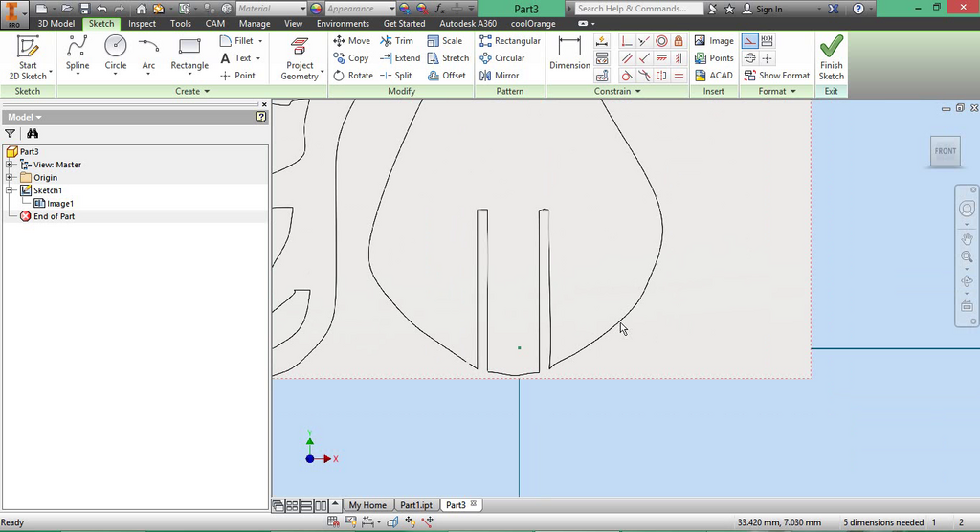
Task: Apply the Tangent constraint
Action: pos(626,76)
